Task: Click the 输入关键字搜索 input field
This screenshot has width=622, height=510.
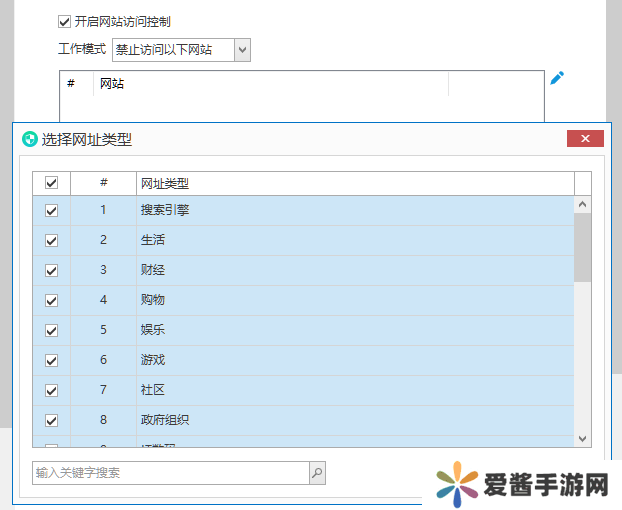Action: (170, 472)
